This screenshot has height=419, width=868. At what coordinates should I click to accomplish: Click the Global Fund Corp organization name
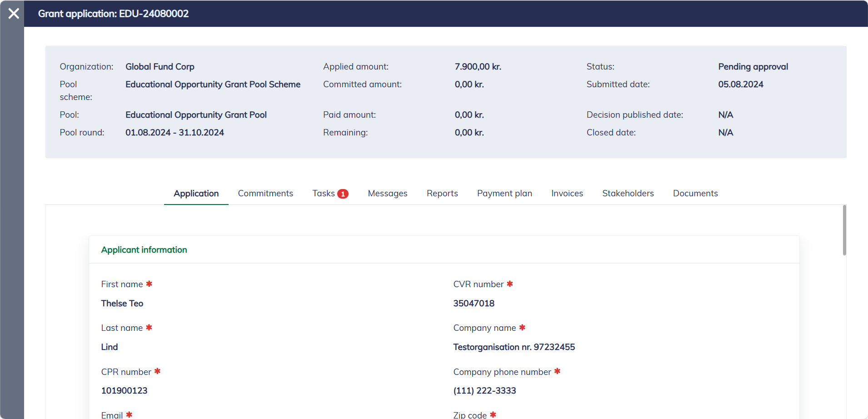pyautogui.click(x=160, y=67)
